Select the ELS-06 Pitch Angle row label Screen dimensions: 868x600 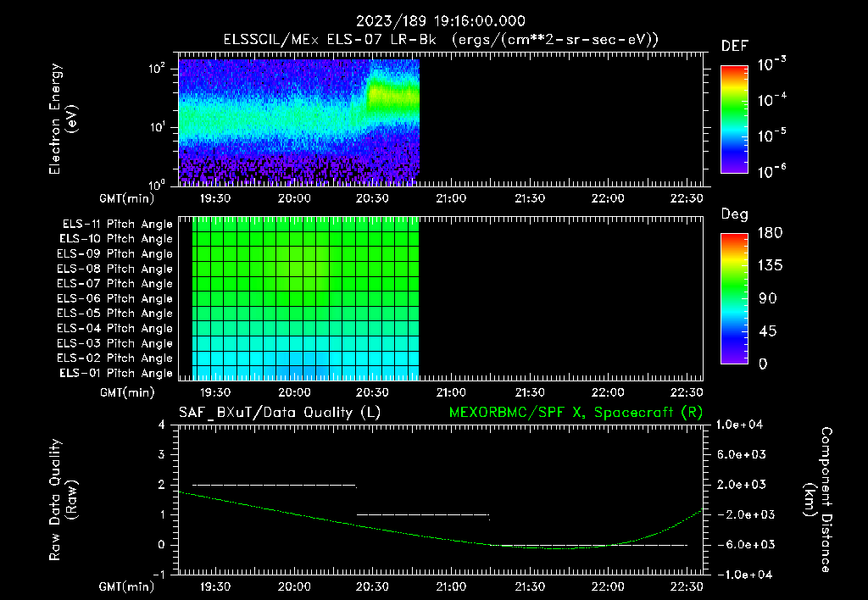coord(114,298)
